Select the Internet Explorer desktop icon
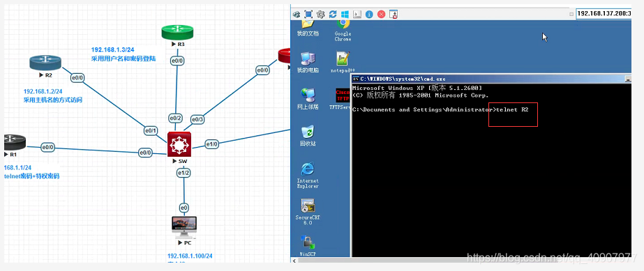Image resolution: width=644 pixels, height=271 pixels. (308, 175)
